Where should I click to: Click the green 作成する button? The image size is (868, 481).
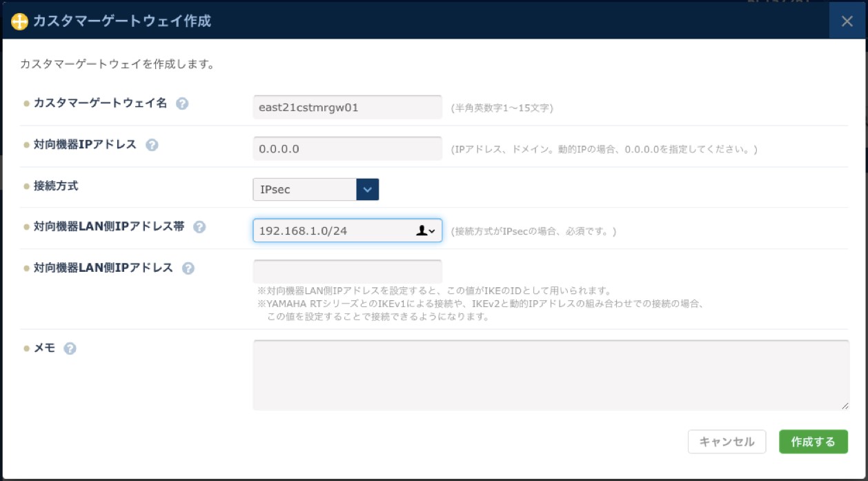(813, 442)
